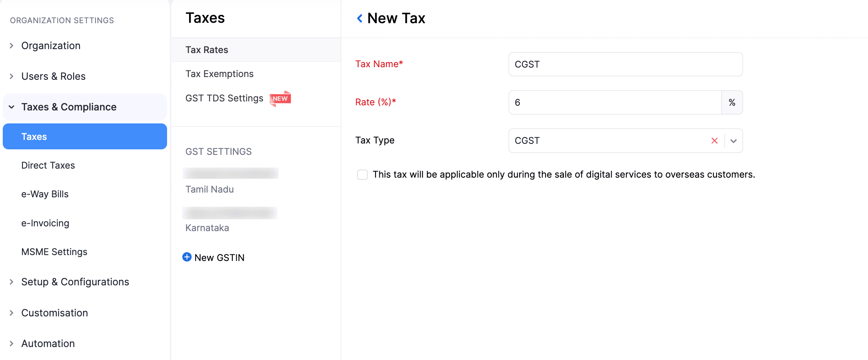Open MSME Settings
This screenshot has height=360, width=868.
tap(54, 252)
